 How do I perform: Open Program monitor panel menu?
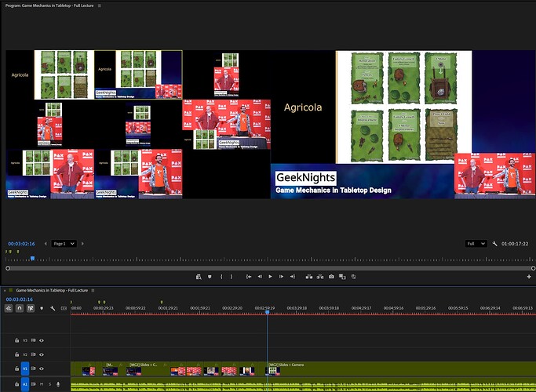100,5
